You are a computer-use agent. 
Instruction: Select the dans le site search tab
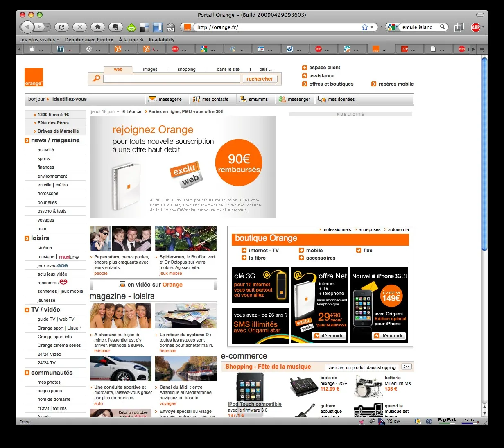point(228,69)
